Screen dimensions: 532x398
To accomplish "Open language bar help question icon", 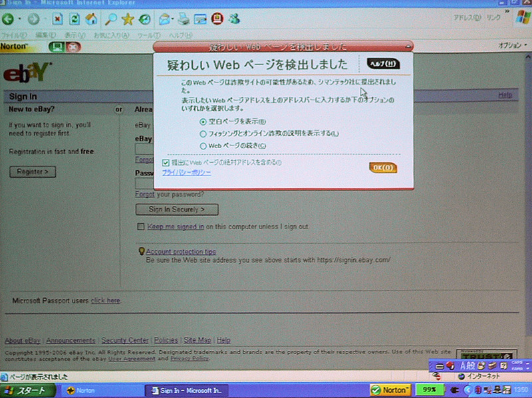I will [x=504, y=366].
